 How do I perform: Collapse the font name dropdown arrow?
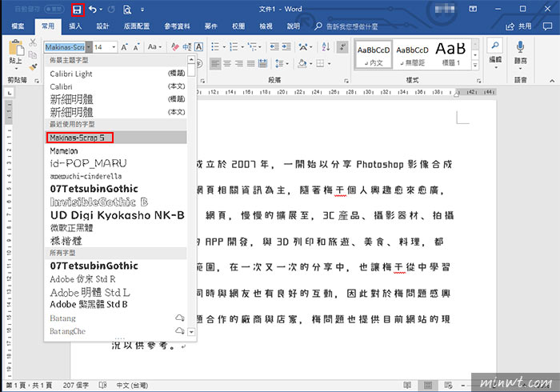[89, 47]
